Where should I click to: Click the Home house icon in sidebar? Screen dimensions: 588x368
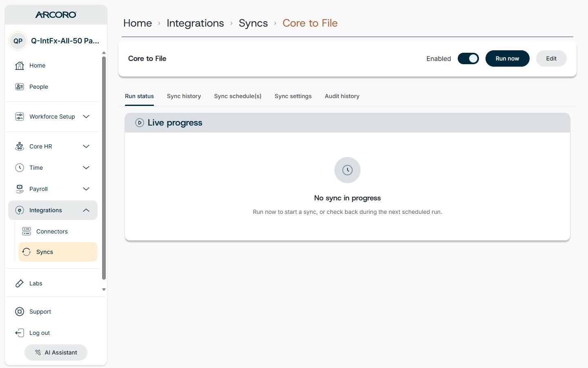pos(20,65)
